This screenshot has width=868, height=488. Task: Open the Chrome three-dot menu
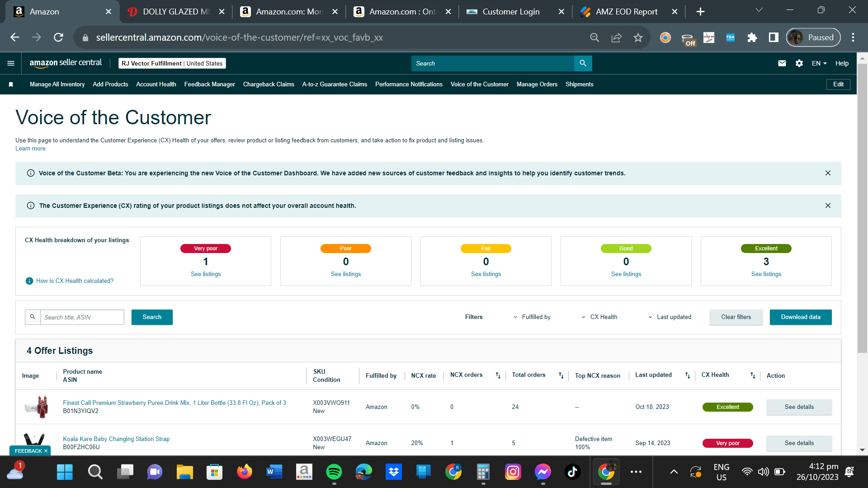tap(853, 38)
